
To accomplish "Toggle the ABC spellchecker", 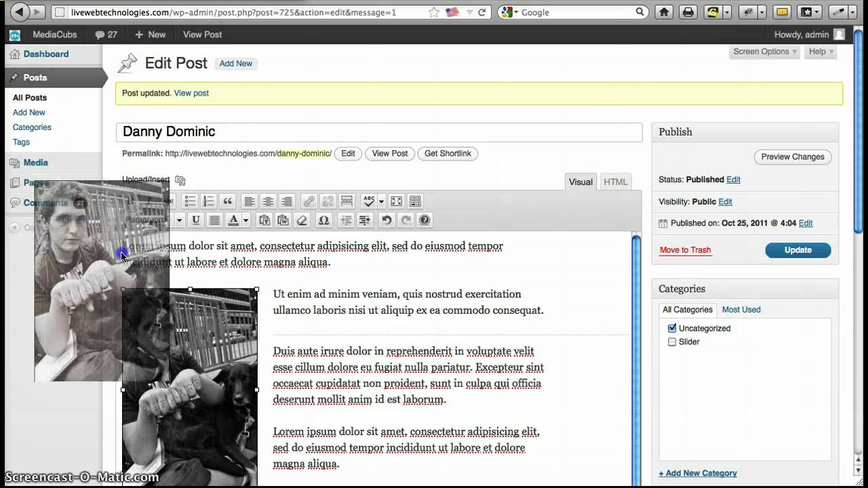I will point(369,201).
